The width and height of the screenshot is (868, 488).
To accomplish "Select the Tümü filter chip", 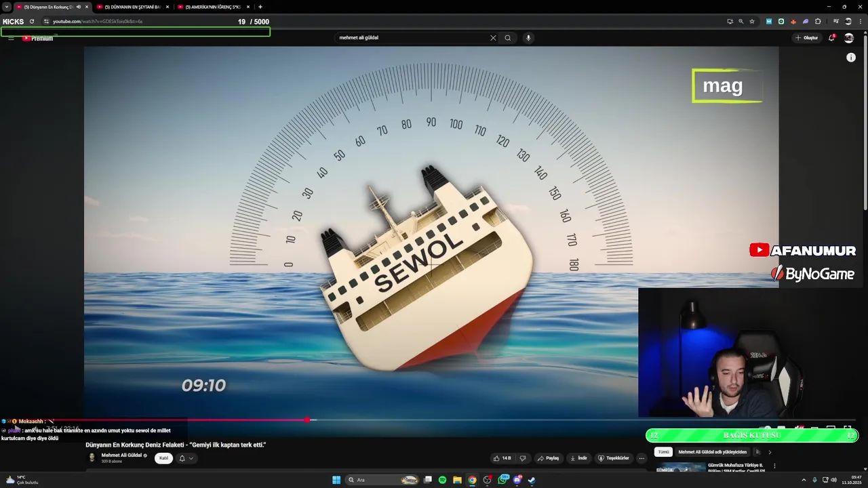I will point(663,452).
